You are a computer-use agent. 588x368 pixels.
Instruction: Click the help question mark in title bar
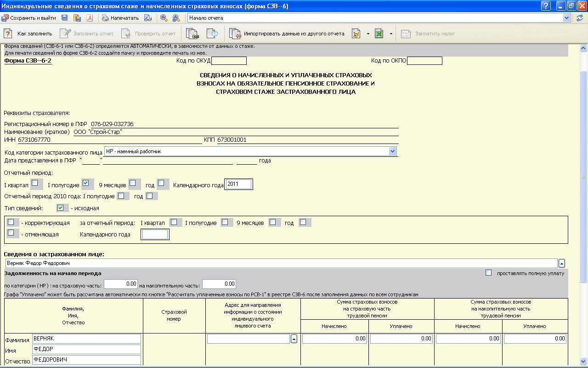pyautogui.click(x=545, y=6)
